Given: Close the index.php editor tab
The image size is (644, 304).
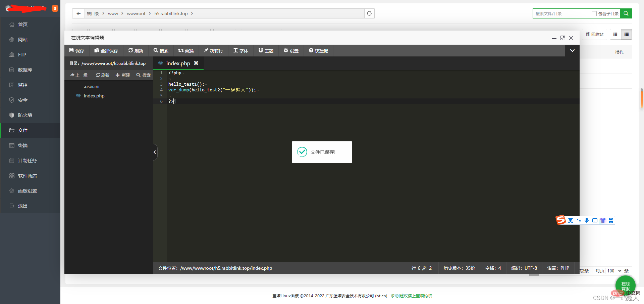Looking at the screenshot, I should pyautogui.click(x=196, y=63).
